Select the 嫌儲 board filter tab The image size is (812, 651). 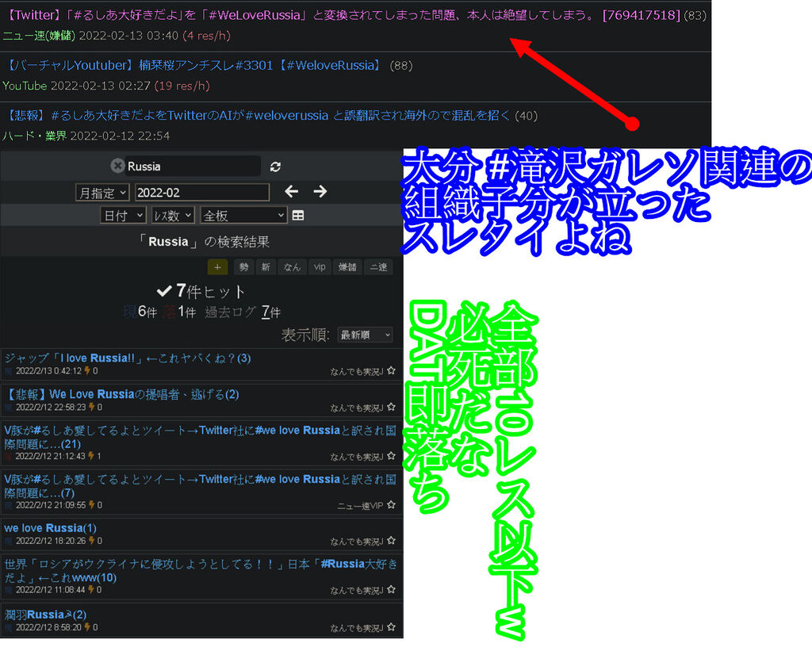pos(347,267)
